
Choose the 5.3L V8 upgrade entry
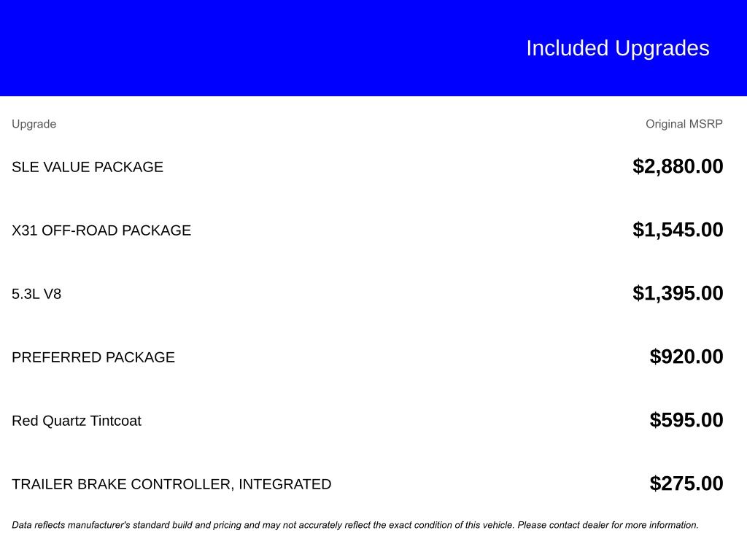(36, 294)
